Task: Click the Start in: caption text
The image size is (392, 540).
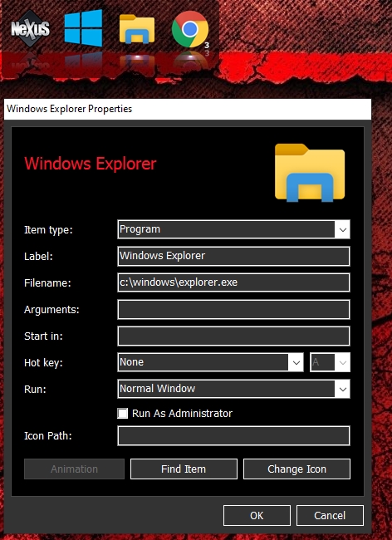Action: coord(43,336)
